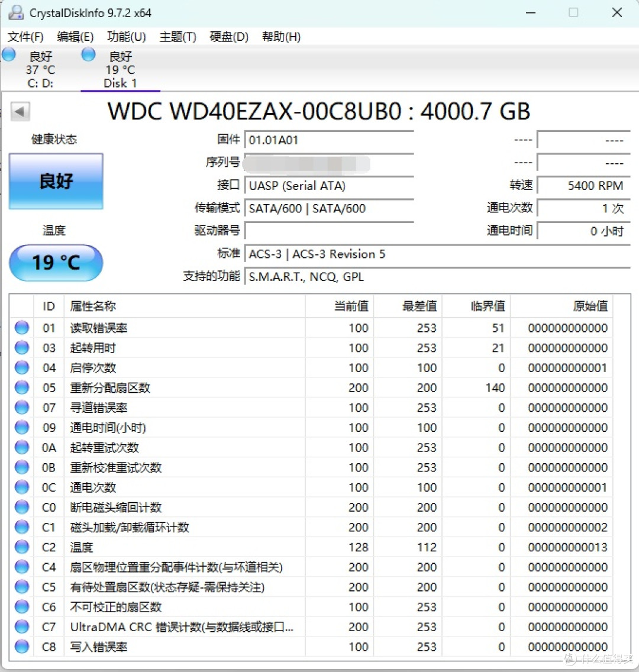Click status icon of row 0B 重新校准重试次数

[22, 467]
